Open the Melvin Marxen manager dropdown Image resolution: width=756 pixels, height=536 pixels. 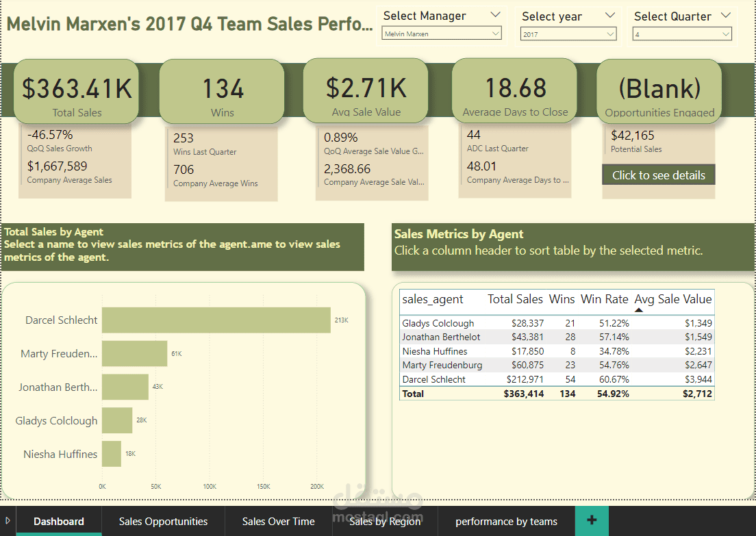click(496, 32)
